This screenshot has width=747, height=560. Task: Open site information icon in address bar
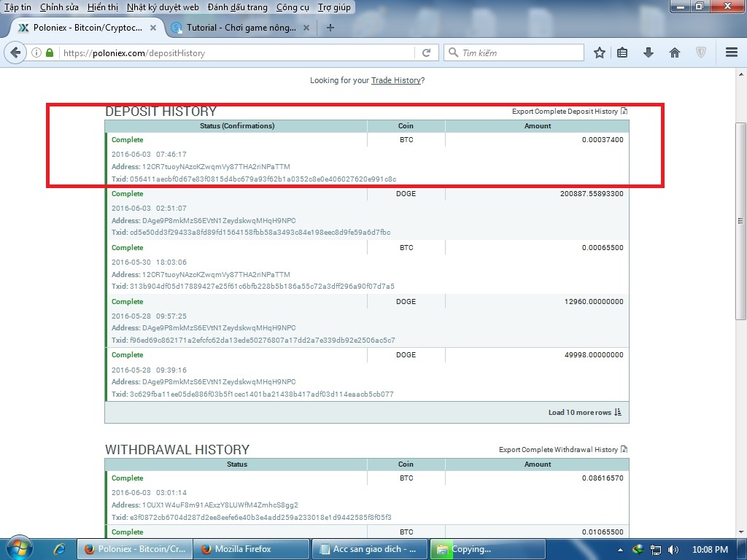point(36,52)
